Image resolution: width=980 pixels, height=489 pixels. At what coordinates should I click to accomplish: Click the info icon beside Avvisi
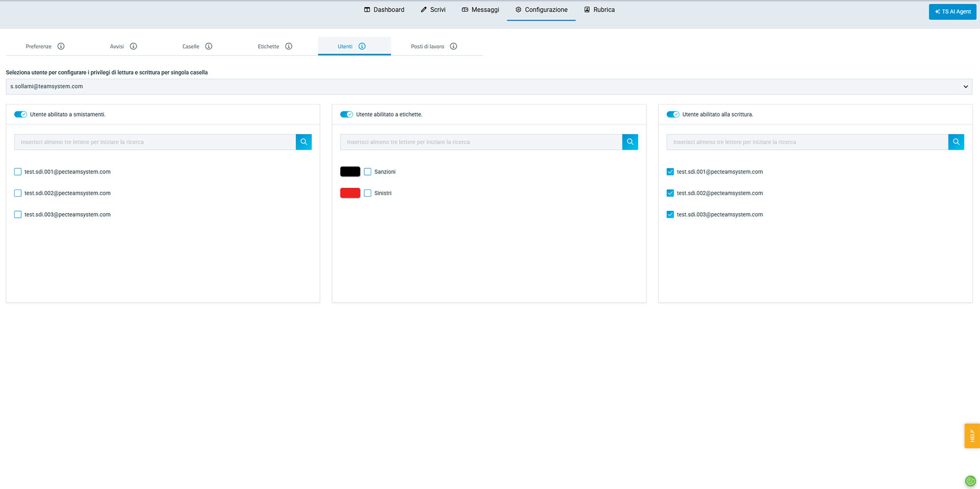[134, 46]
